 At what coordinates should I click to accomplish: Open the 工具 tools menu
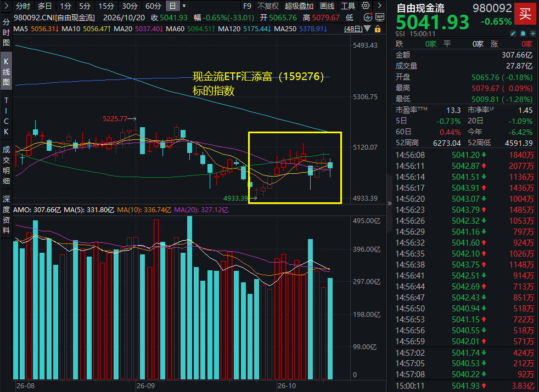(x=348, y=6)
